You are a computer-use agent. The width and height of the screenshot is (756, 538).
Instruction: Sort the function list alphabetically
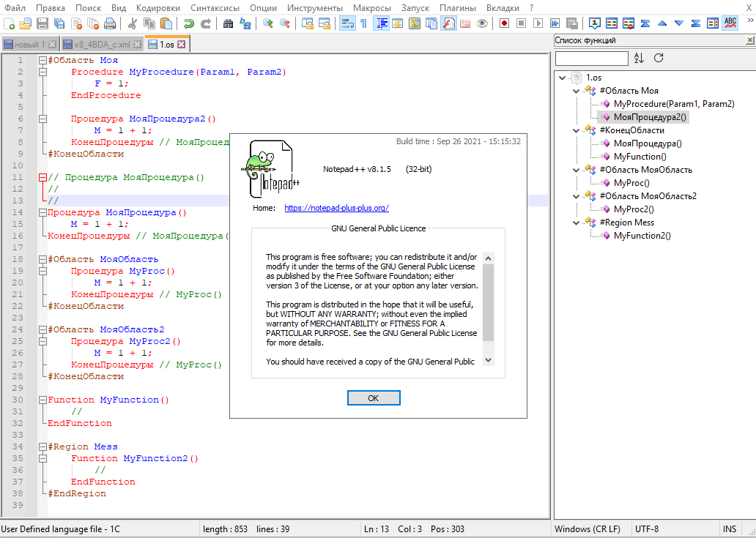639,58
